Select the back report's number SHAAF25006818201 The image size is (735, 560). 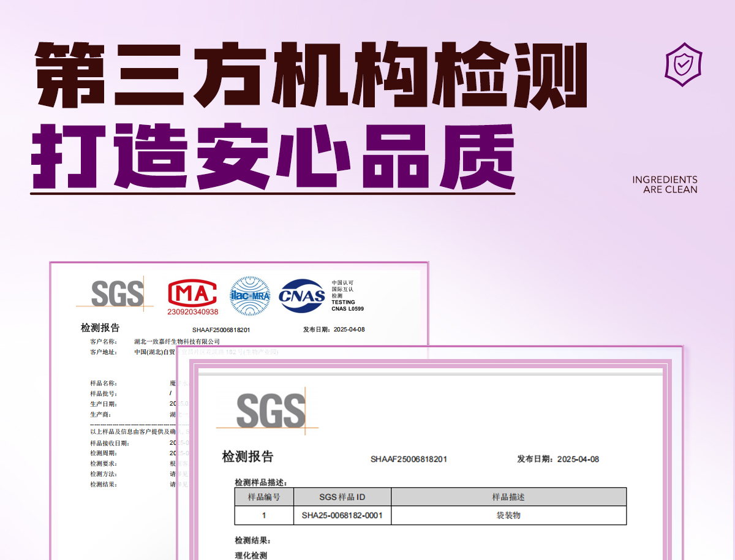click(221, 330)
